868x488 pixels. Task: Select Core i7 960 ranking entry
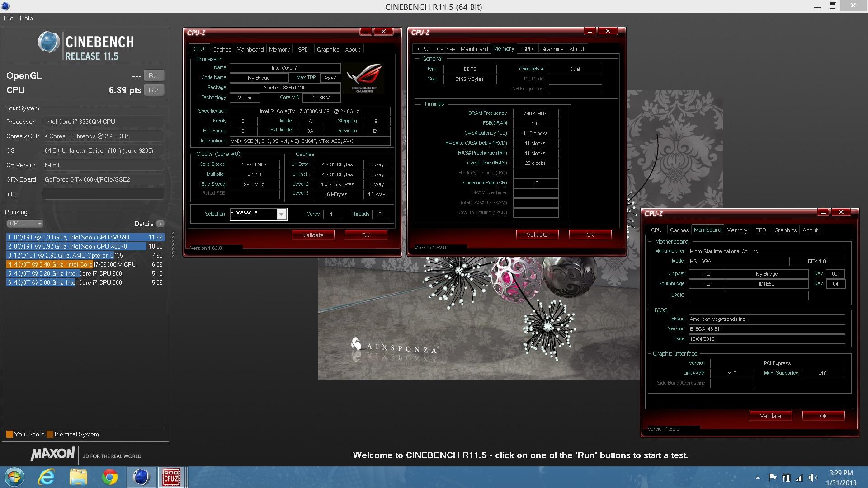click(x=85, y=273)
